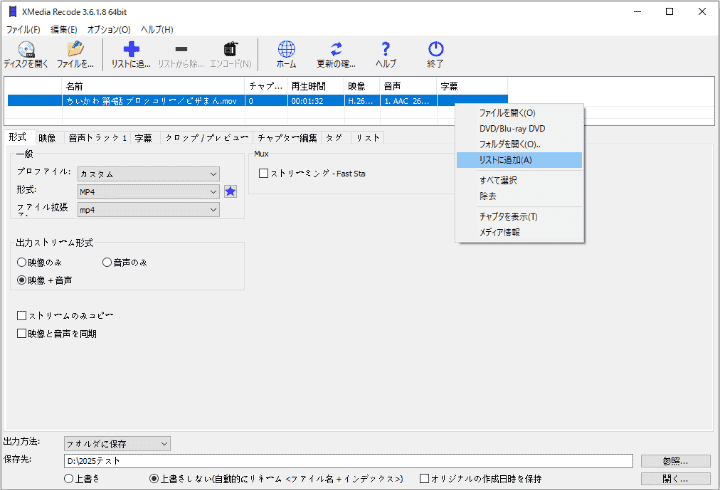Enable the ストリーミング Fast Start checkbox

pyautogui.click(x=264, y=173)
